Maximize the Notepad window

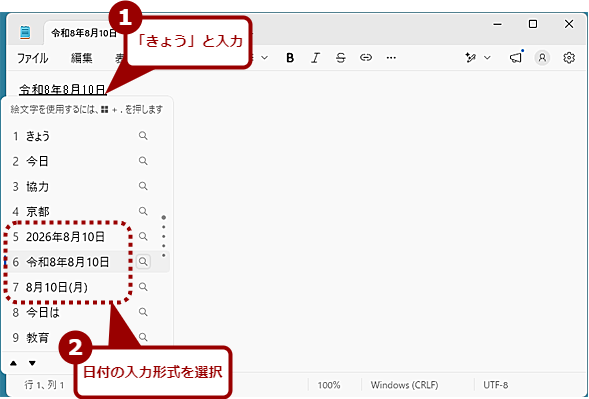coord(533,24)
